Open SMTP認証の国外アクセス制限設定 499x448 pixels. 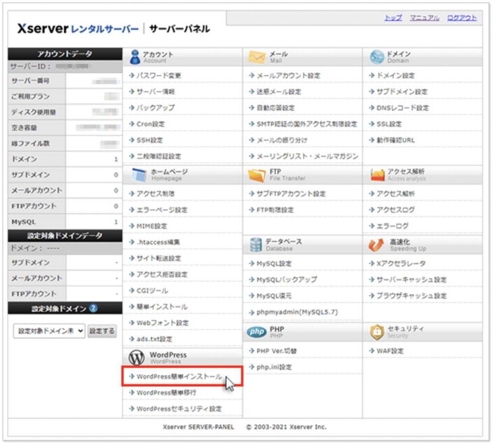[307, 124]
